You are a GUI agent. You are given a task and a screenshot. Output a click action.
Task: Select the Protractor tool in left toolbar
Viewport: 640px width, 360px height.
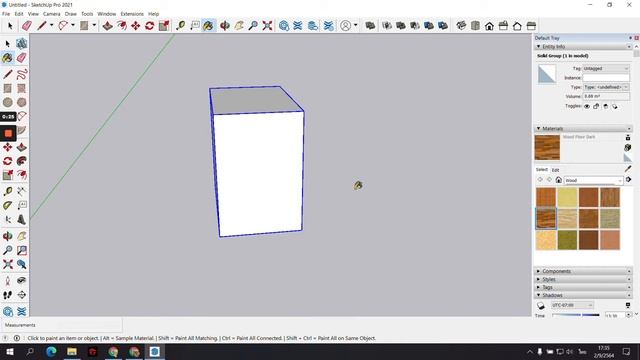(x=7, y=205)
